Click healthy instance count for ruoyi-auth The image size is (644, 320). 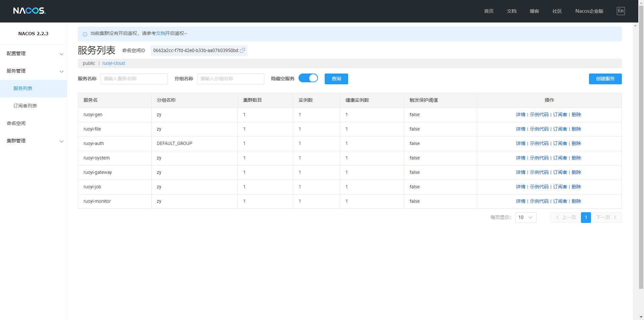[346, 144]
